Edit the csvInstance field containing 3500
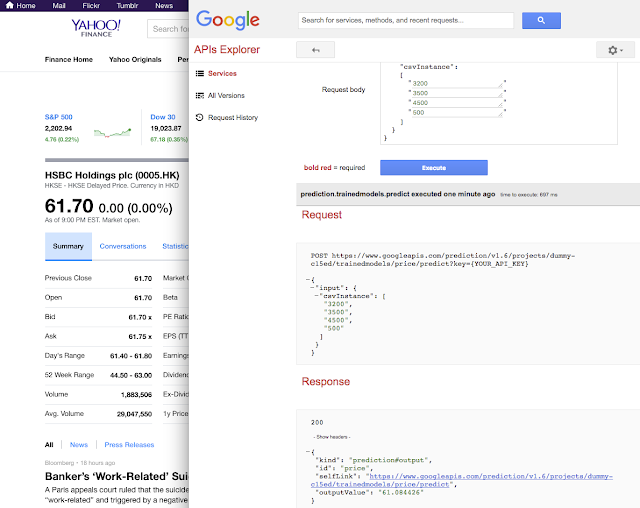Screen dimensions: 640x508 pyautogui.click(x=457, y=93)
